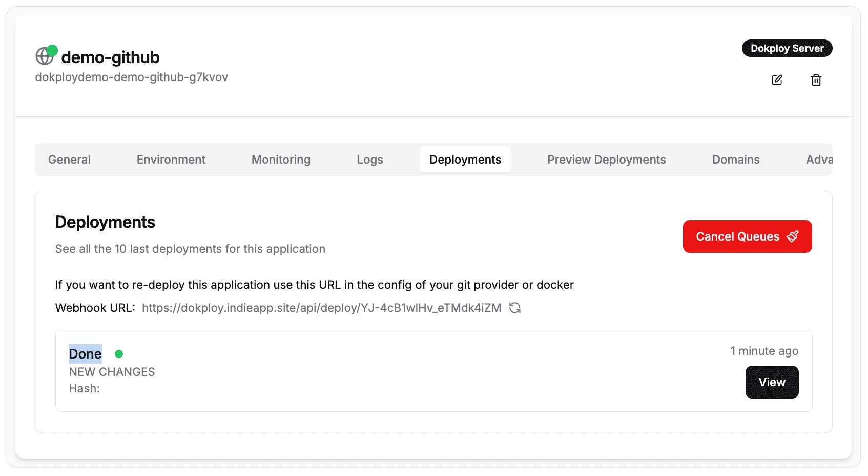Open the General tab
Image resolution: width=868 pixels, height=476 pixels.
tap(69, 160)
